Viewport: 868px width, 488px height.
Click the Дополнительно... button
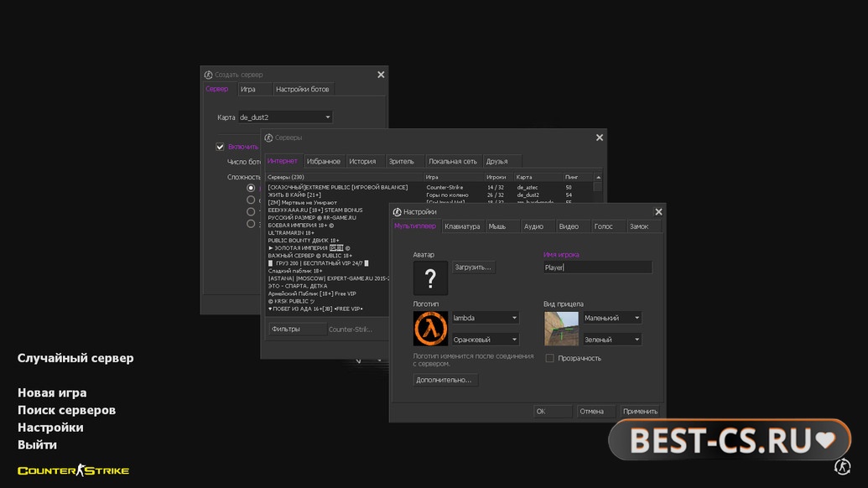point(444,380)
